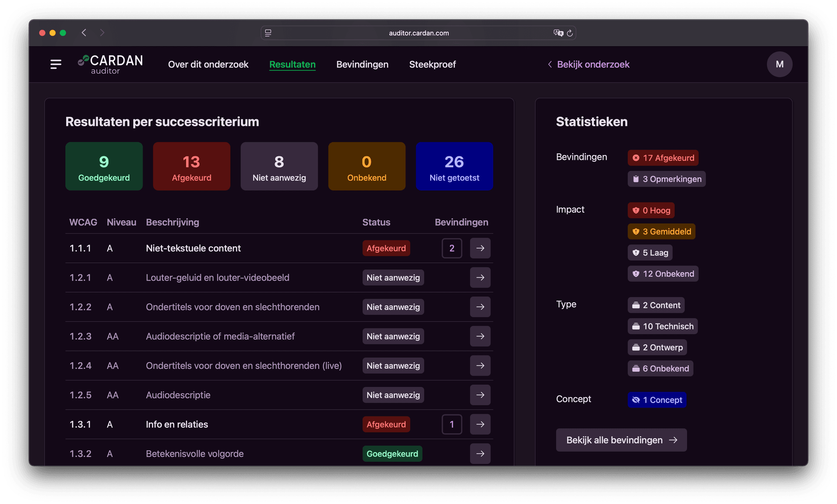
Task: Click Bekijk alle bevindingen button
Action: (x=621, y=440)
